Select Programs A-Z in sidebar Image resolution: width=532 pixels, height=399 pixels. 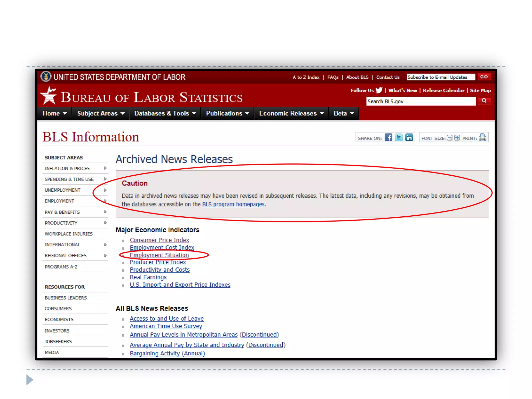coord(61,267)
